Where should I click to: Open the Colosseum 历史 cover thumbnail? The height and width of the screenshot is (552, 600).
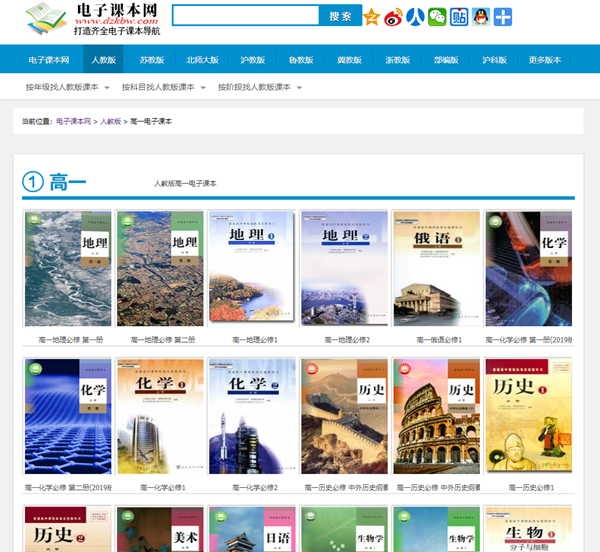[x=436, y=416]
